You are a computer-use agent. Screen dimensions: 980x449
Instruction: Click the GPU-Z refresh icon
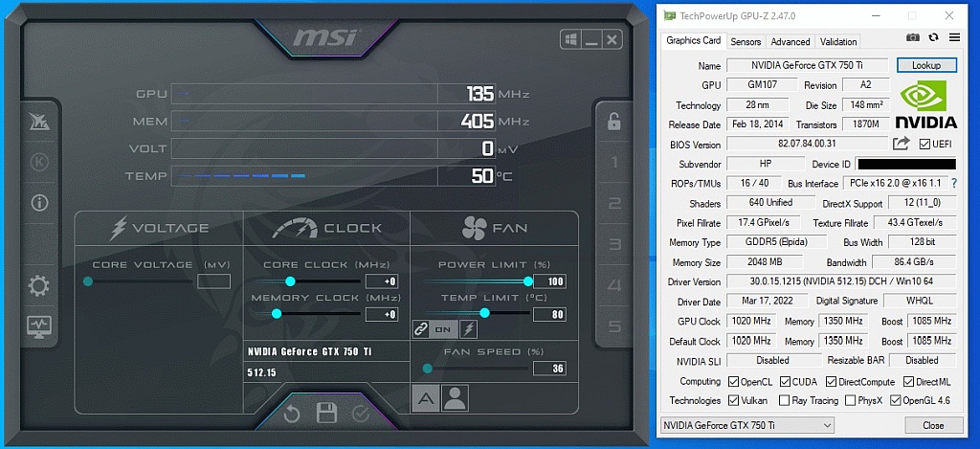click(x=933, y=37)
